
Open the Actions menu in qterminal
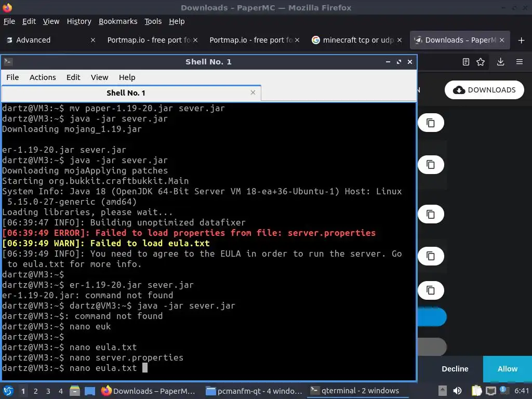pyautogui.click(x=43, y=77)
